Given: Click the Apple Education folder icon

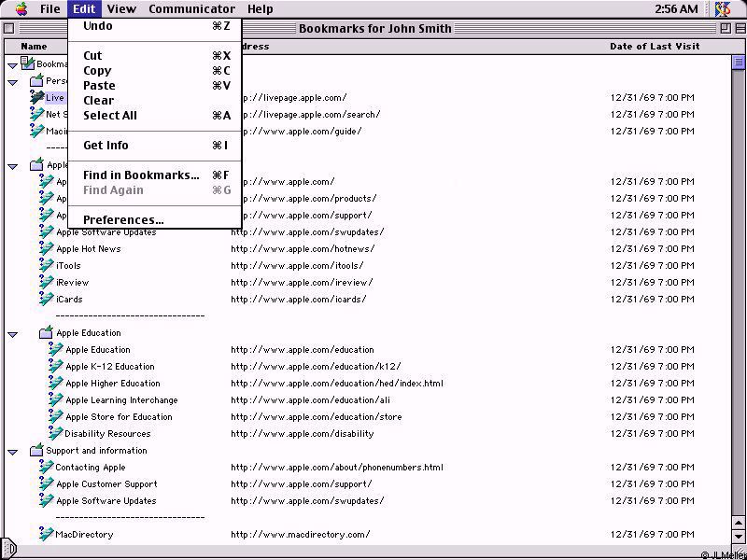Looking at the screenshot, I should pyautogui.click(x=47, y=333).
